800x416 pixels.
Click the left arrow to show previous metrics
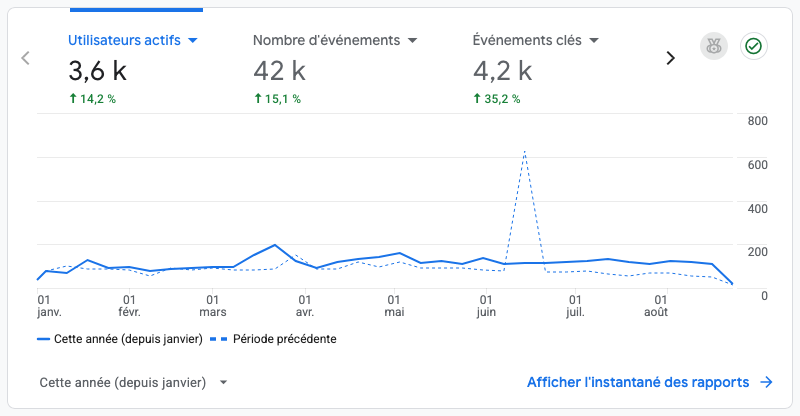click(26, 58)
